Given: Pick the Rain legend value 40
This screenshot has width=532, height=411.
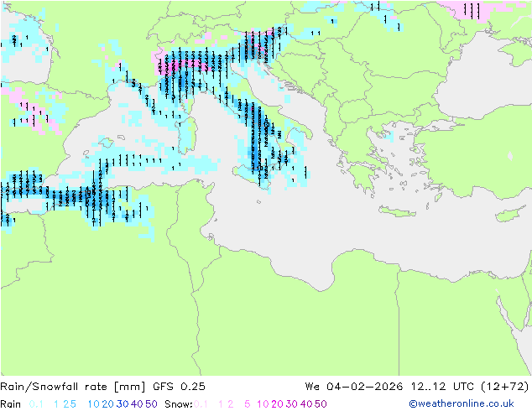Looking at the screenshot, I should click(137, 404).
